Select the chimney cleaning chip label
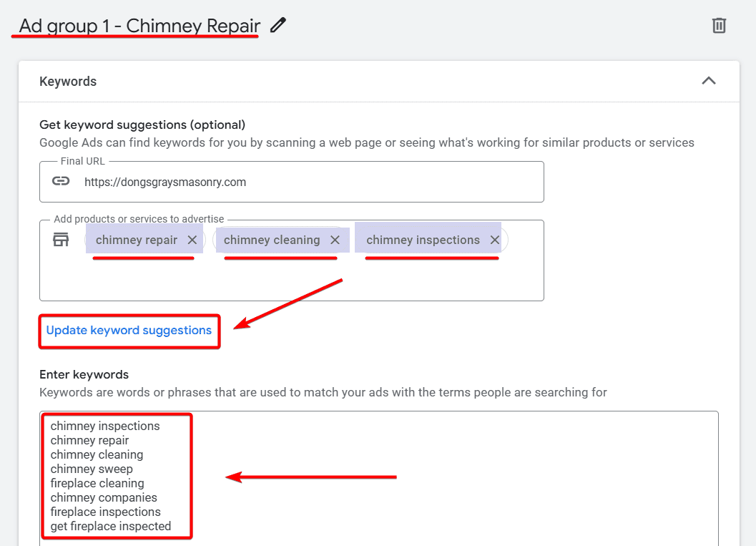The height and width of the screenshot is (546, 756). [272, 240]
